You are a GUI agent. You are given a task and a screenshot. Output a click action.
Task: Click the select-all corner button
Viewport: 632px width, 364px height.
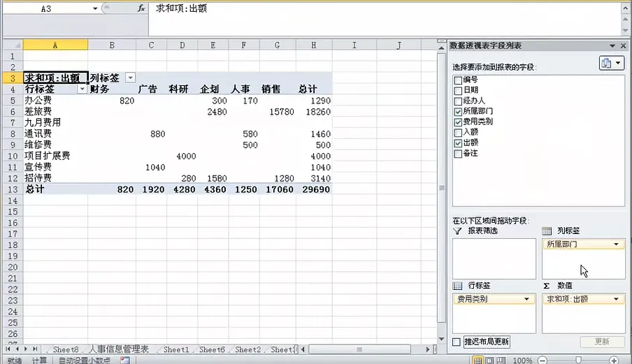tap(13, 45)
